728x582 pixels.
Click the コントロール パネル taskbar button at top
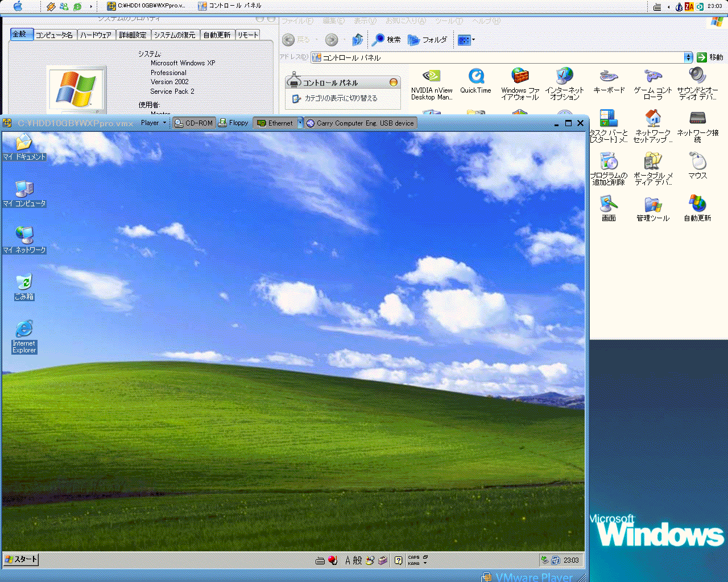tap(230, 6)
